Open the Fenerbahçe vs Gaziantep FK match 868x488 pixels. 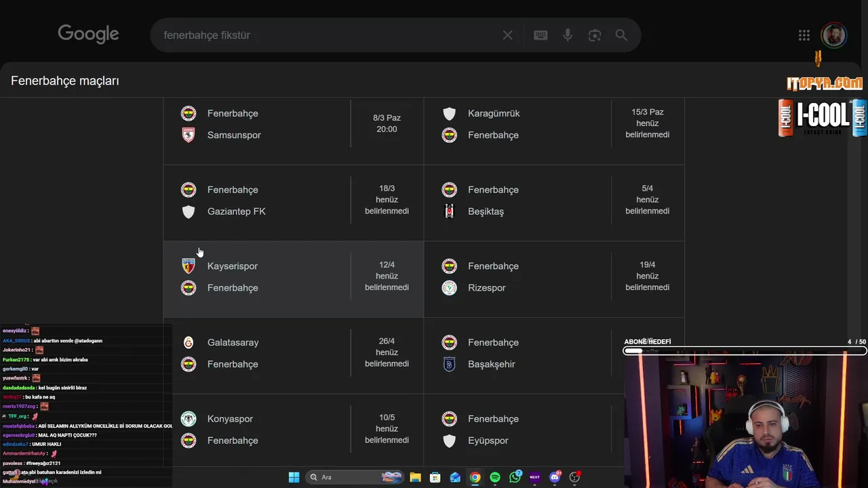(294, 203)
